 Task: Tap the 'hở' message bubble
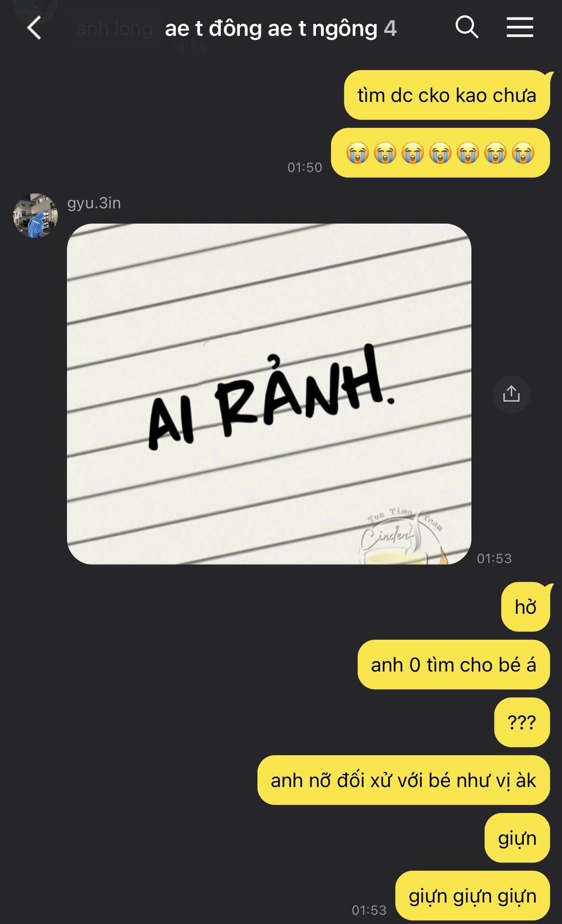(x=525, y=607)
